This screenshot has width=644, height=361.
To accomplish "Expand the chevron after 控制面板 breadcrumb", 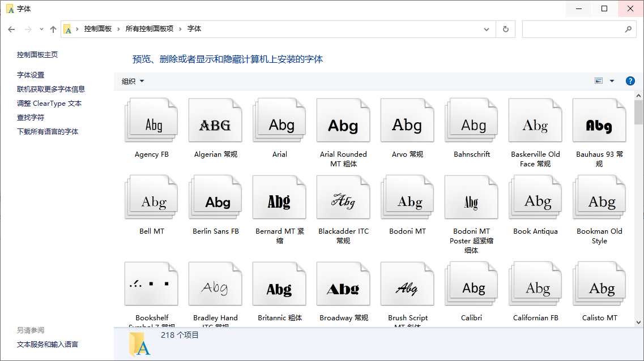I will 118,29.
